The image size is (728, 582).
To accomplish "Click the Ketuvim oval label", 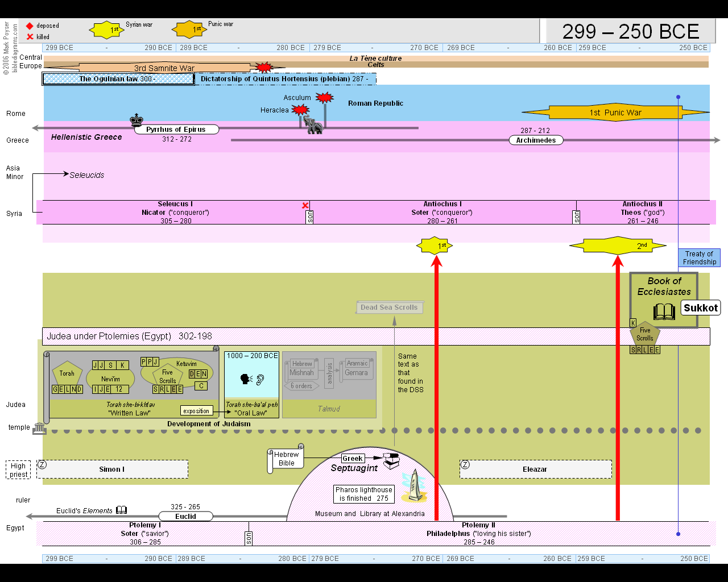I will [x=186, y=364].
